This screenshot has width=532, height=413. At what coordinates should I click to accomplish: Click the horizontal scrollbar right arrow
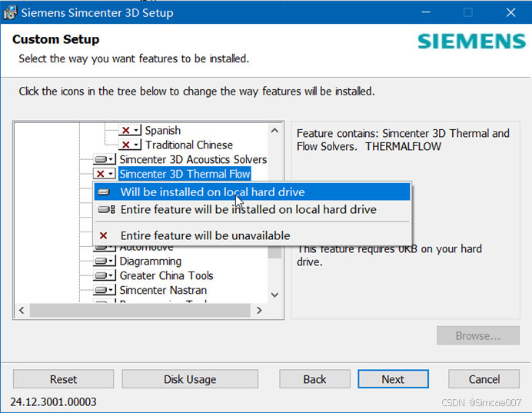coord(260,310)
